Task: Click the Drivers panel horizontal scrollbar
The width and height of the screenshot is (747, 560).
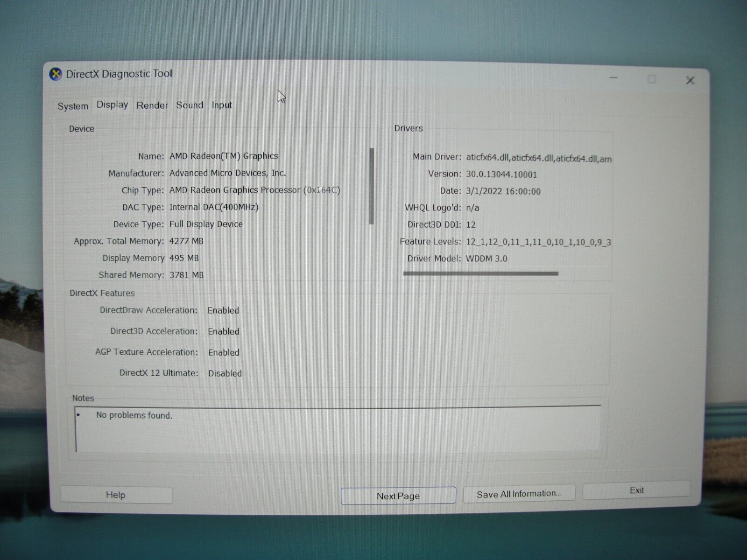Action: [x=481, y=273]
